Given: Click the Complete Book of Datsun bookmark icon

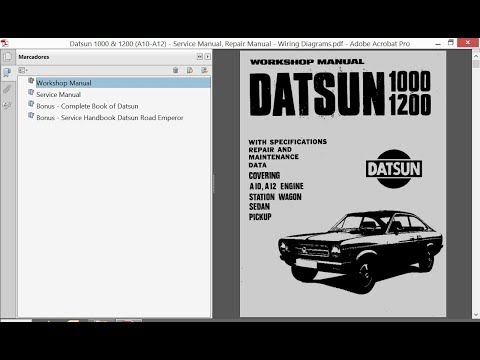Looking at the screenshot, I should (x=31, y=104).
